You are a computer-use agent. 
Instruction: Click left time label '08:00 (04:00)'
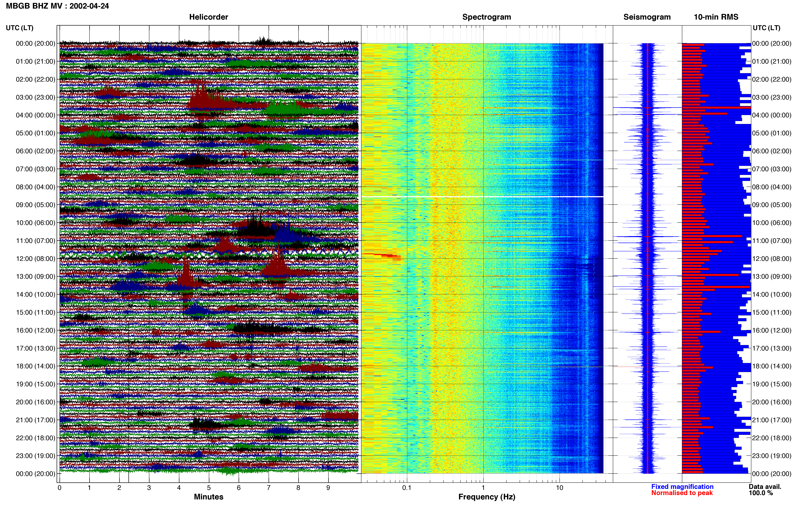pos(36,187)
